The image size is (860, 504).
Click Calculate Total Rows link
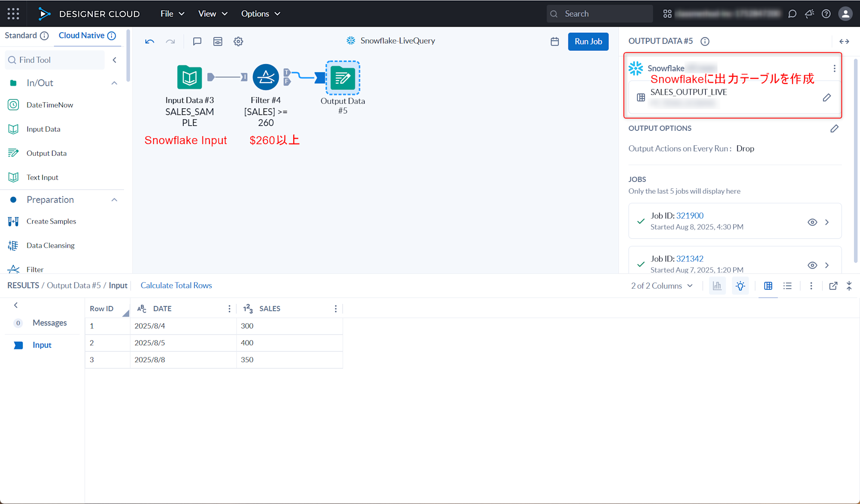pyautogui.click(x=176, y=286)
